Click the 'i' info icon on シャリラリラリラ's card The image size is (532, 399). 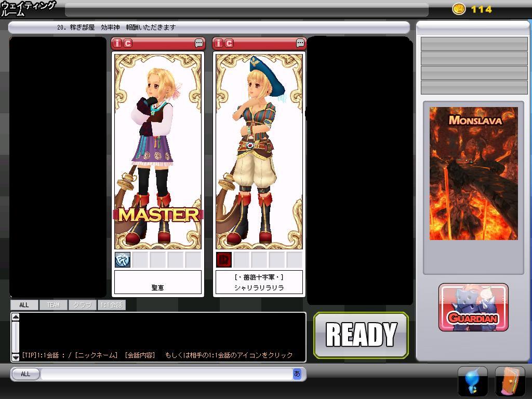pyautogui.click(x=219, y=43)
